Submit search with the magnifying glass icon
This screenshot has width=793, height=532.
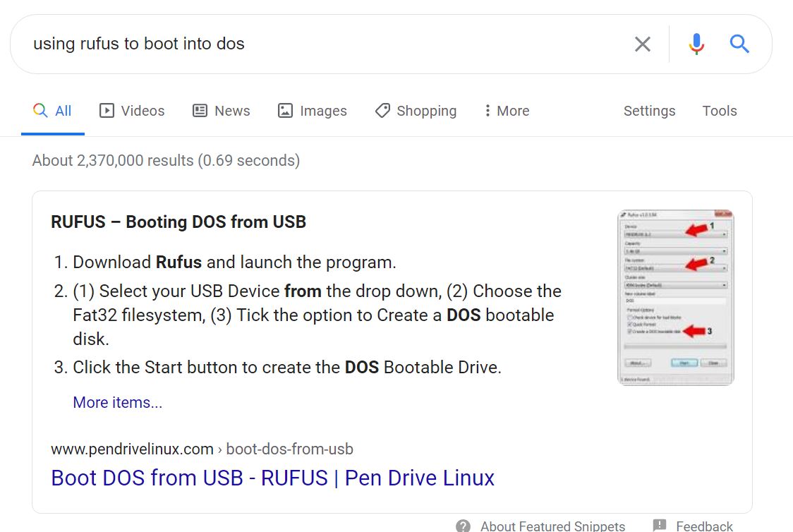pos(739,44)
